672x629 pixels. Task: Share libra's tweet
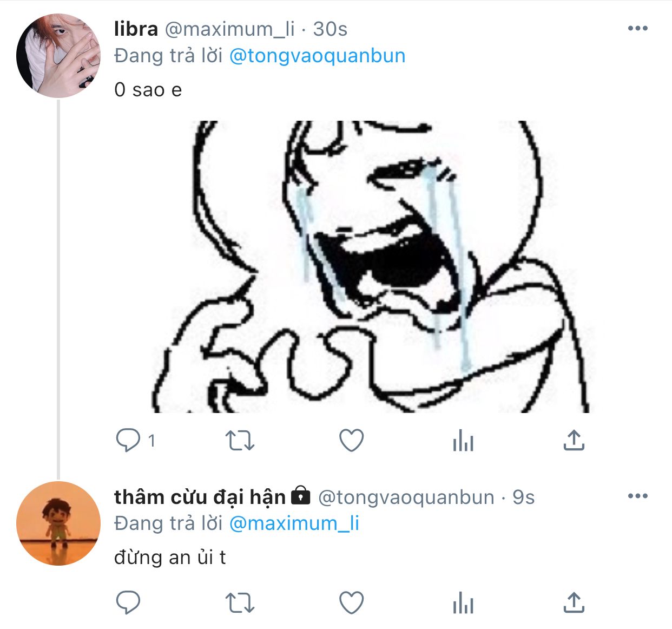point(574,441)
